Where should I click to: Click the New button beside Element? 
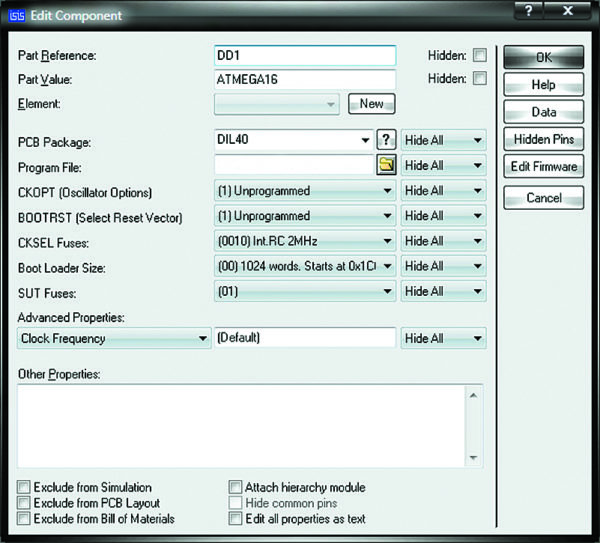tap(372, 104)
